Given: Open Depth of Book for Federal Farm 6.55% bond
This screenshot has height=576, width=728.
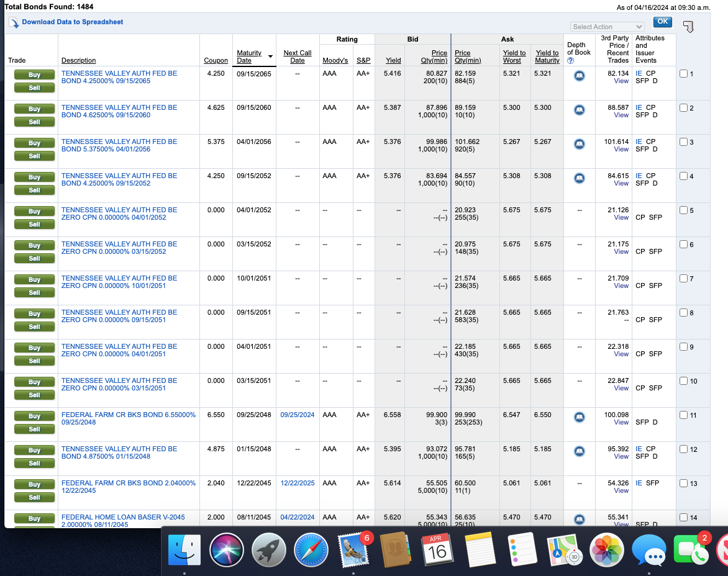Looking at the screenshot, I should [x=579, y=417].
